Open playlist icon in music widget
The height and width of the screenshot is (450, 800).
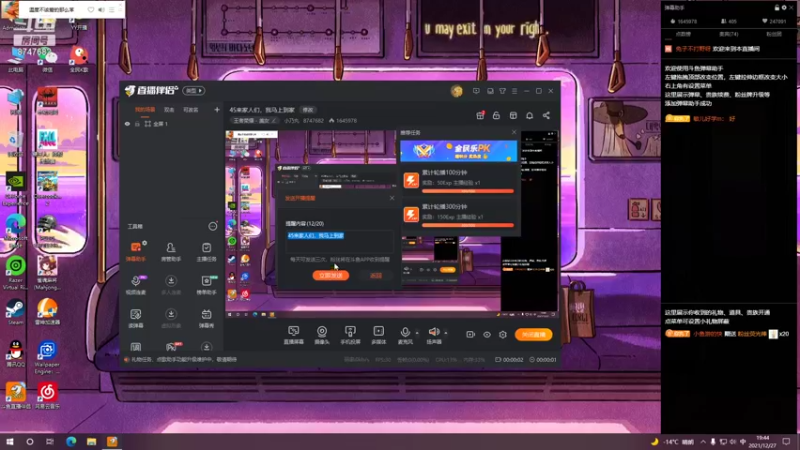pos(112,9)
